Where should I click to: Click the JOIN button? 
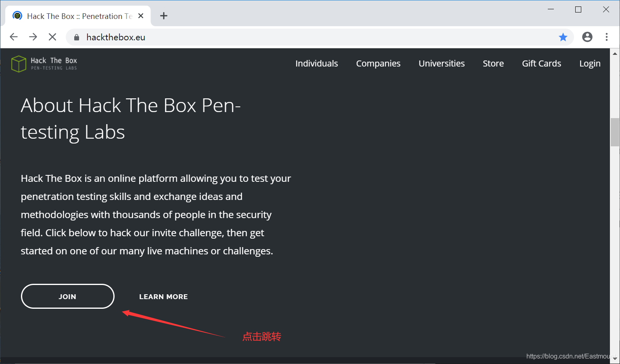(68, 296)
